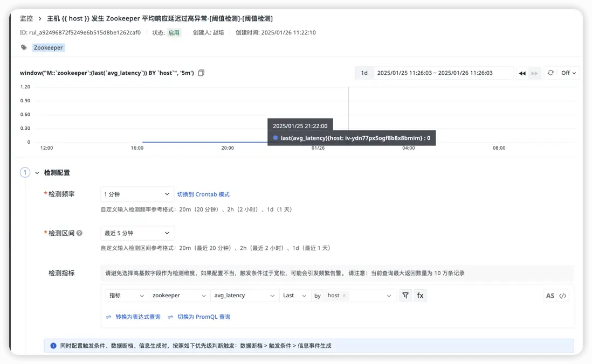Rewind the chart time range backward

[522, 73]
